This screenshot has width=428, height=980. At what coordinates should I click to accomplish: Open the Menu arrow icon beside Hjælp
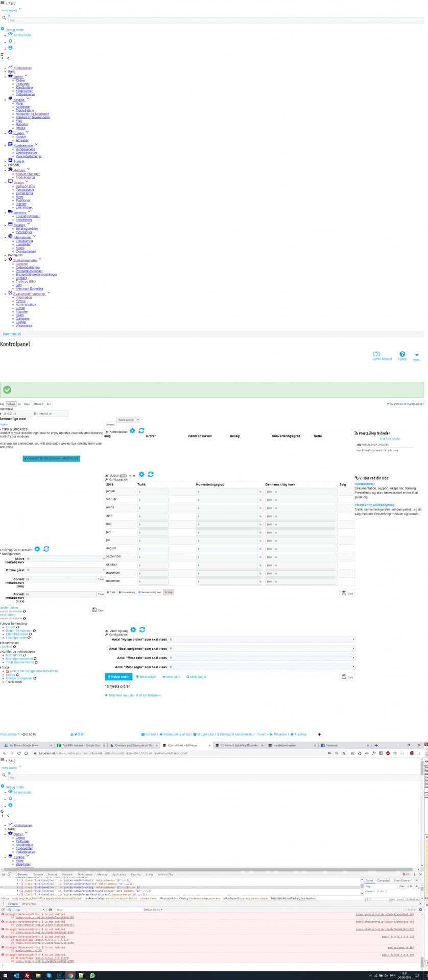[x=417, y=355]
